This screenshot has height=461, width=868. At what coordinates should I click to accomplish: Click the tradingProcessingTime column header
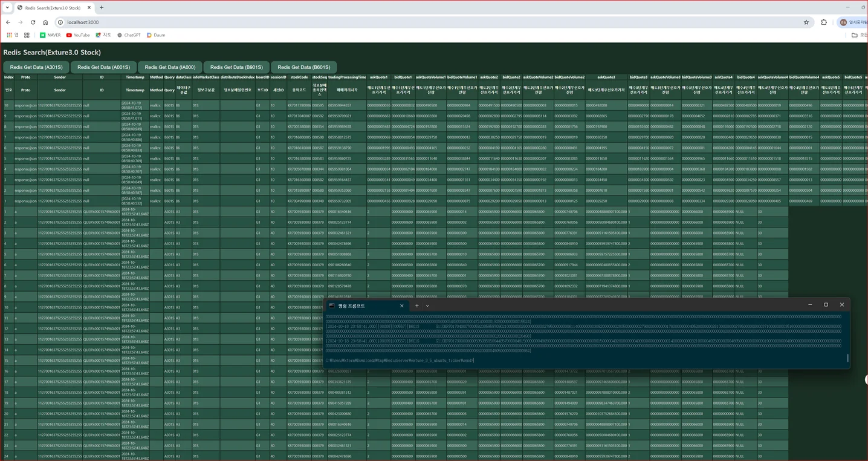tap(347, 77)
